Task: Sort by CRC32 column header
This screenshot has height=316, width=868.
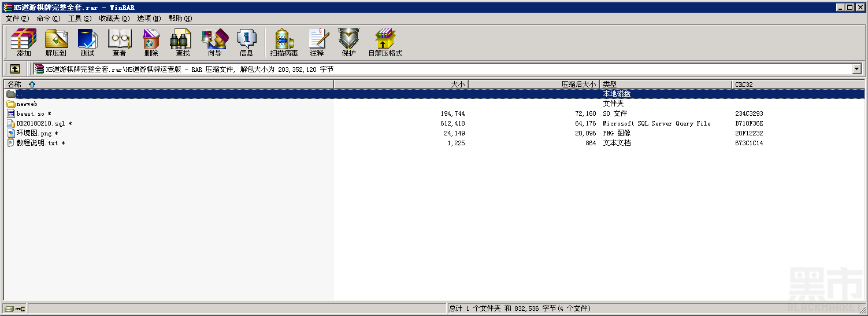Action: [x=798, y=84]
